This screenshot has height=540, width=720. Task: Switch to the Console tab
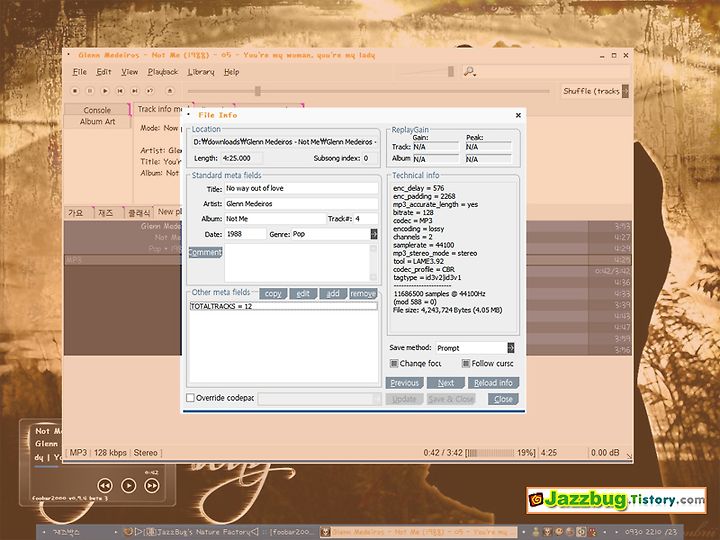click(x=97, y=110)
